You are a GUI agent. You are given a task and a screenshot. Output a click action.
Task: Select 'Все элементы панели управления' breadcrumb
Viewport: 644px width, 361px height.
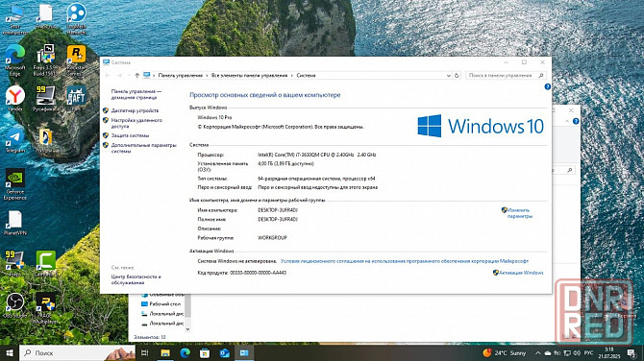point(249,76)
